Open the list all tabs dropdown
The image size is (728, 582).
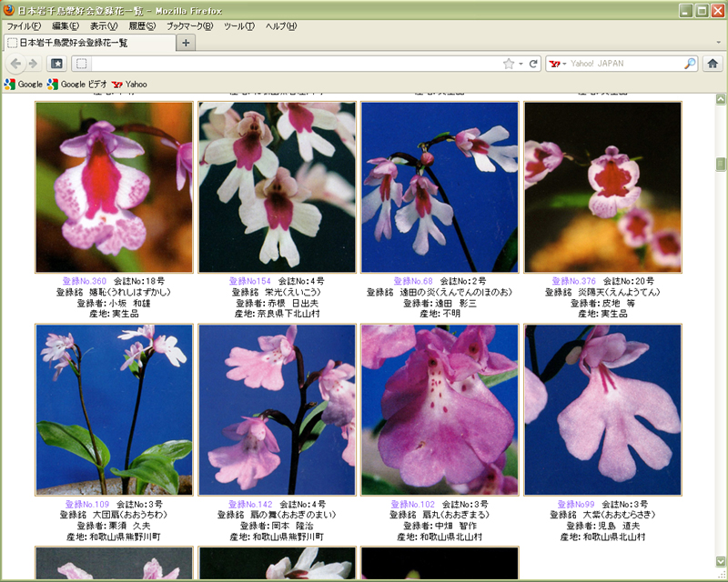coord(718,43)
